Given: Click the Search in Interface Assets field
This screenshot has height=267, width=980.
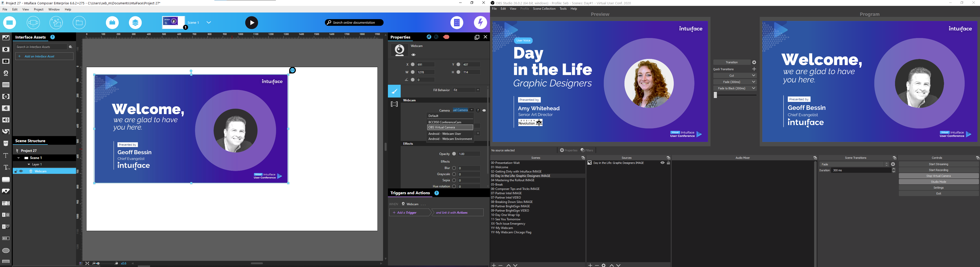Looking at the screenshot, I should tap(41, 47).
